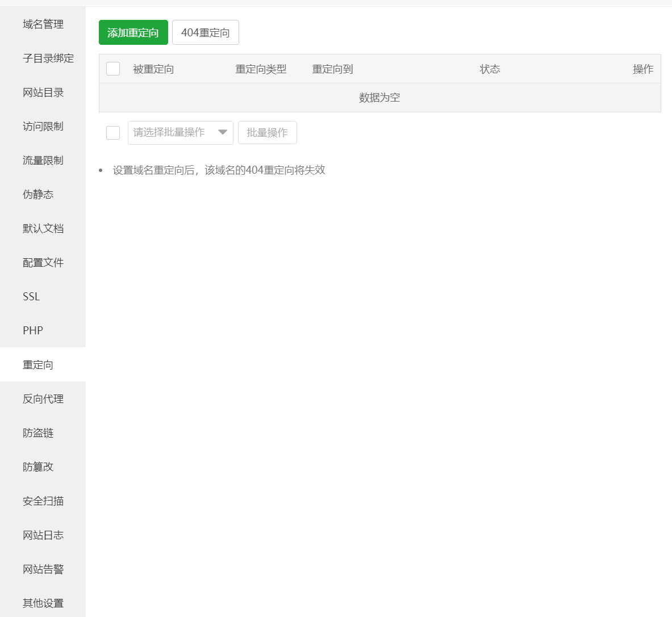The image size is (672, 617).
Task: Click the 被重定向 column header
Action: pos(153,69)
